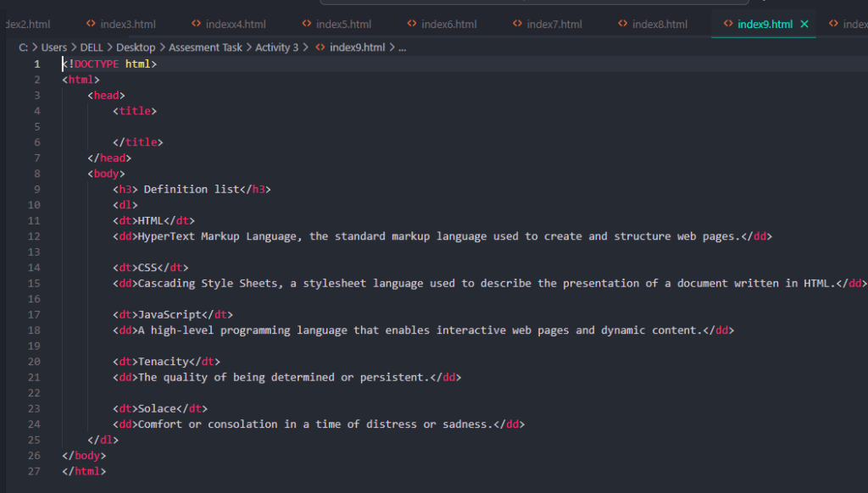This screenshot has width=868, height=493.
Task: Click line number 27 in the gutter
Action: pos(34,471)
